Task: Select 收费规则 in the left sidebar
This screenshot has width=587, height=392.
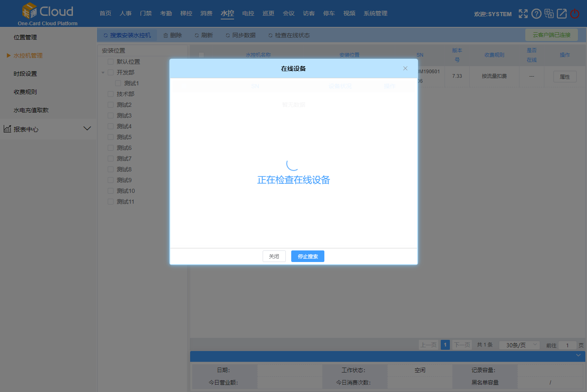Action: click(x=25, y=92)
